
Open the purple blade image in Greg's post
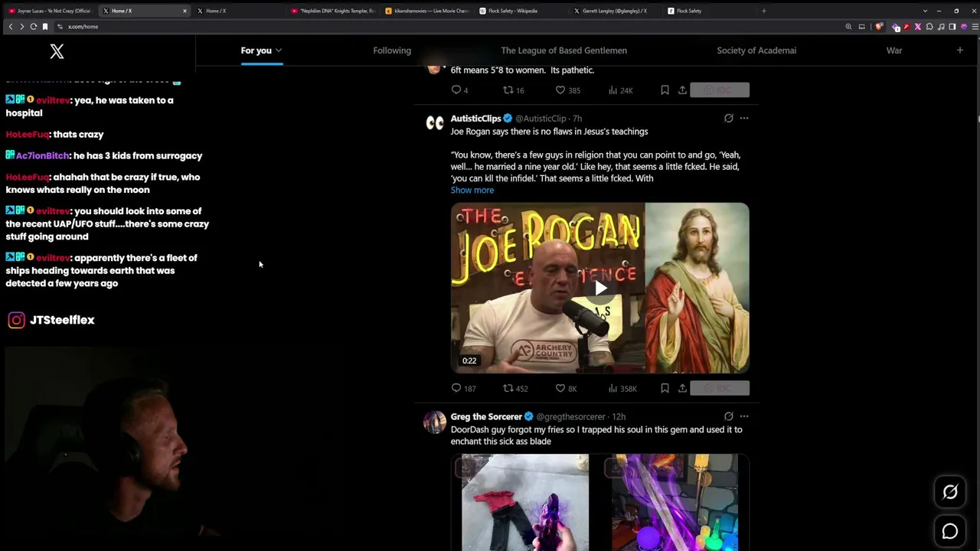(675, 502)
